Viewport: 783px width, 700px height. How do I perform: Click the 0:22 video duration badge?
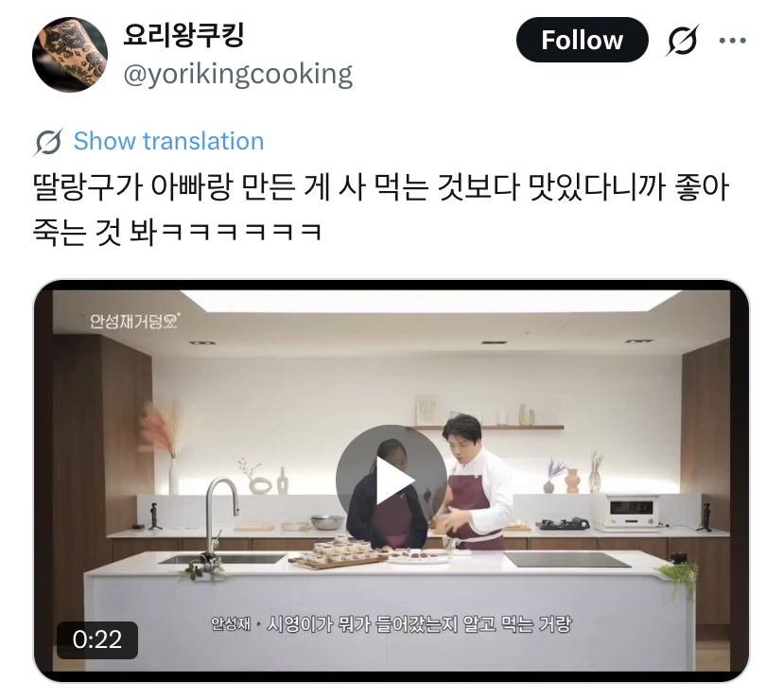pos(96,639)
